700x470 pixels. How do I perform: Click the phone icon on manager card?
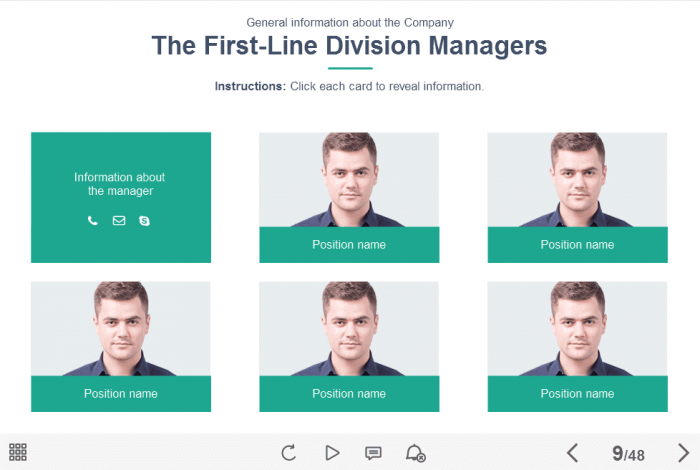tap(92, 220)
